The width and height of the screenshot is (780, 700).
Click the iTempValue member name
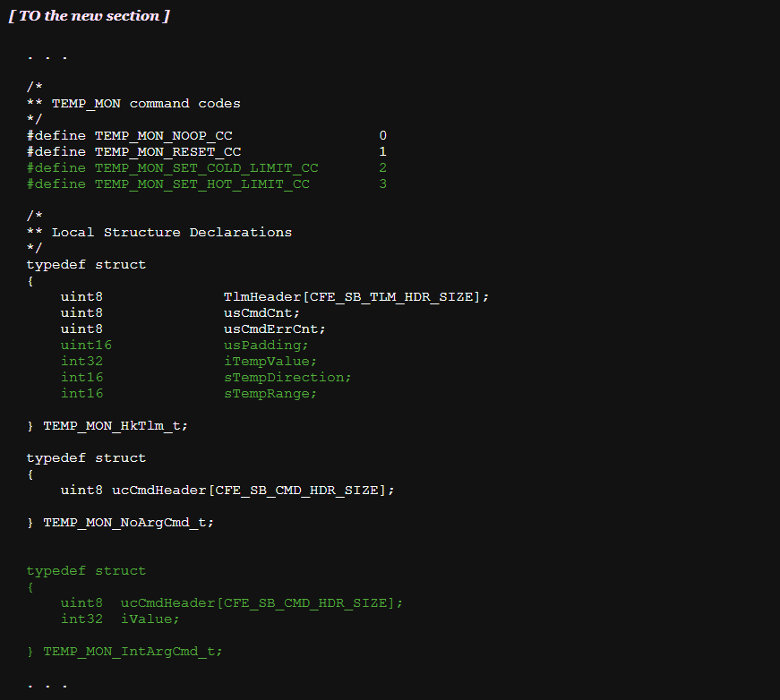click(270, 361)
